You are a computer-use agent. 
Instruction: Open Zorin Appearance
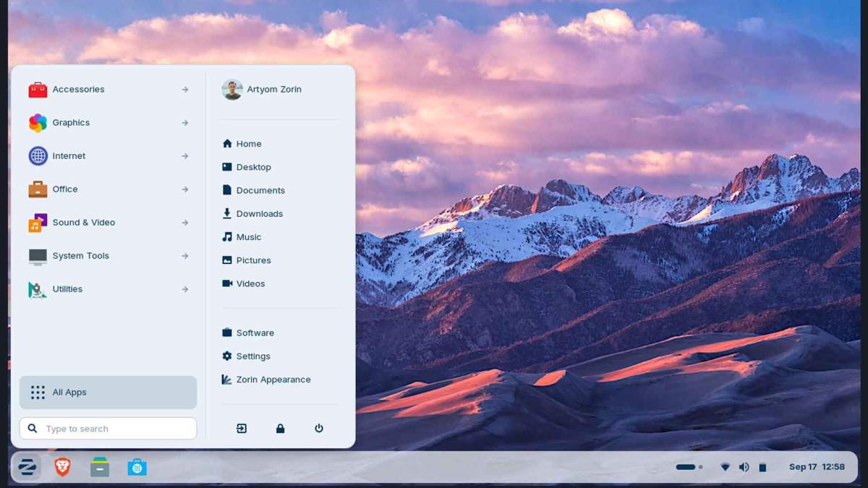[273, 380]
